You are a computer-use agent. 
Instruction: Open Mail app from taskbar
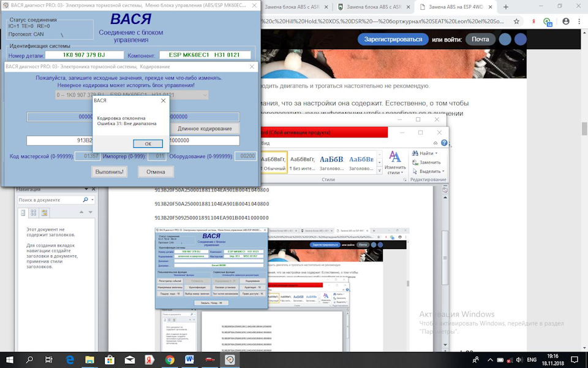click(x=130, y=360)
